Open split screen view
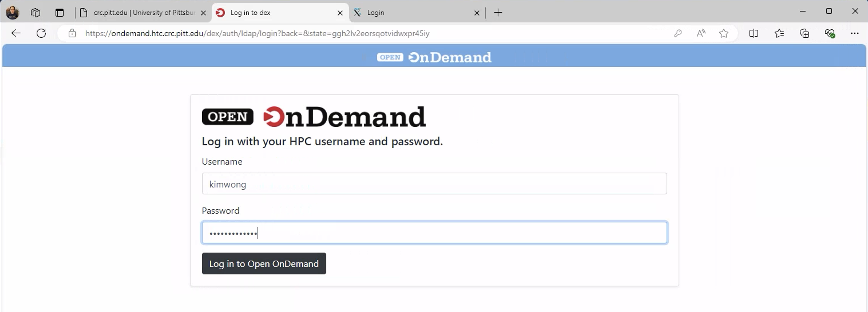Image resolution: width=868 pixels, height=312 pixels. click(x=754, y=33)
